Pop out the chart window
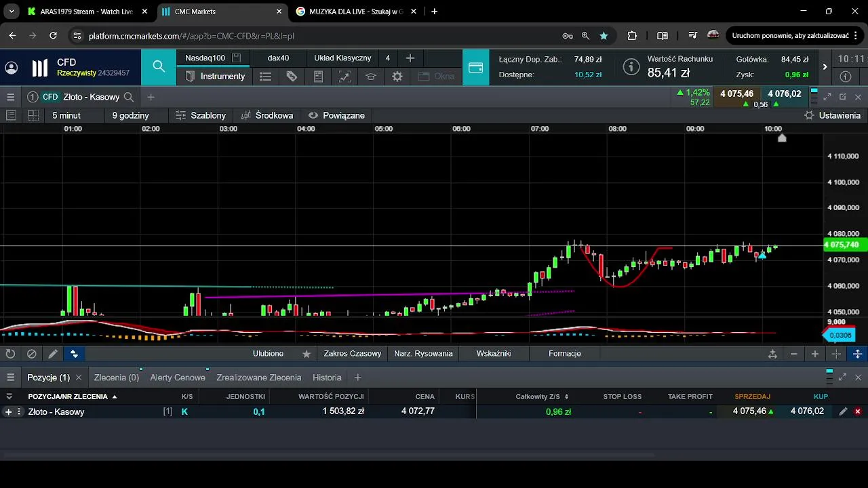 click(843, 97)
